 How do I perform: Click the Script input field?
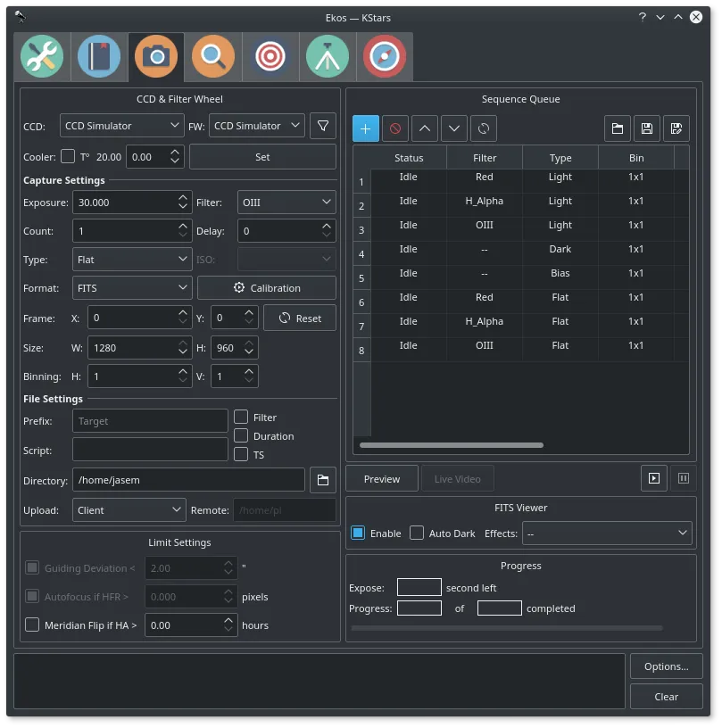click(x=150, y=450)
